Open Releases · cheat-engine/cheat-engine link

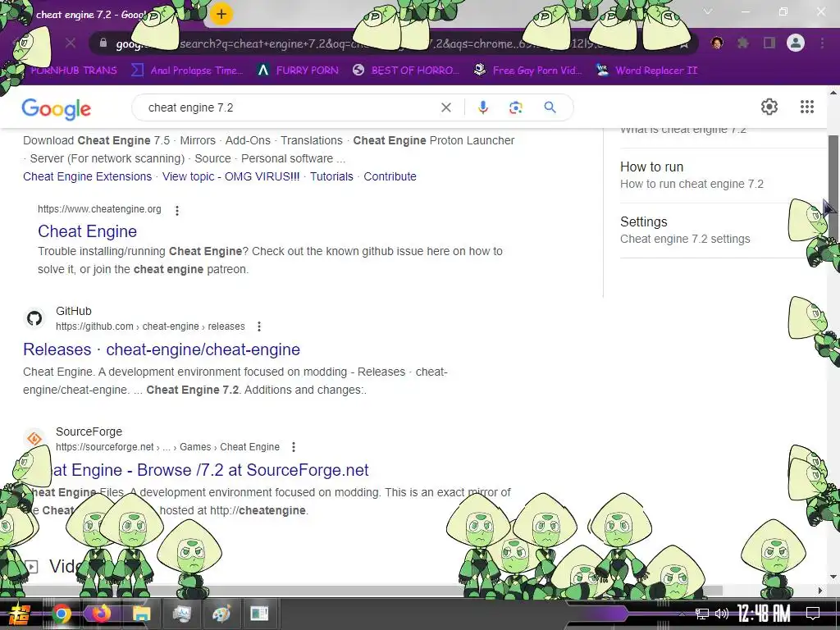(x=162, y=349)
